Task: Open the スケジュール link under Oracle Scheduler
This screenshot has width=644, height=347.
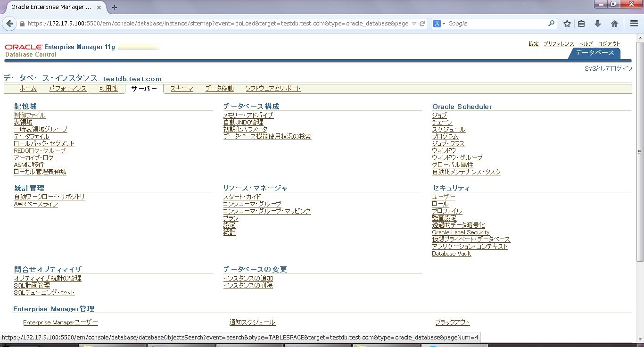Action: pos(449,129)
